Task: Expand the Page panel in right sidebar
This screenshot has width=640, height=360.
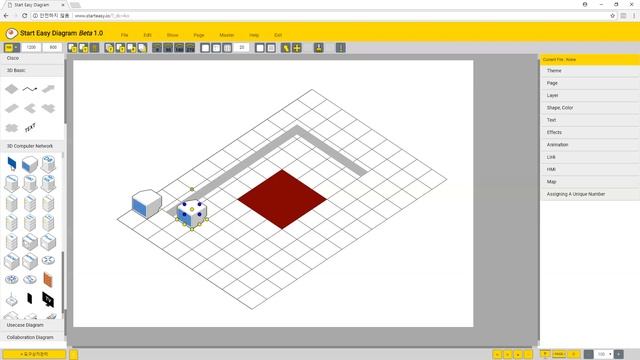Action: pyautogui.click(x=590, y=83)
